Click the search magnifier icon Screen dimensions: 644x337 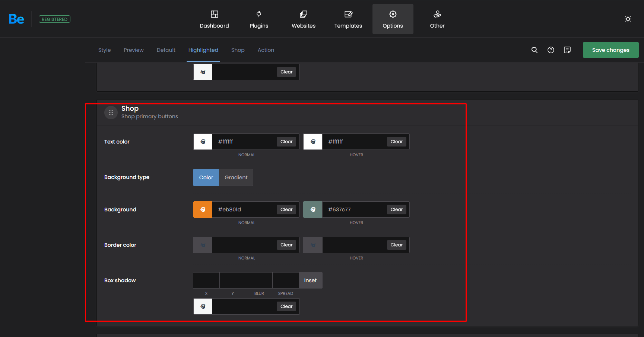[534, 50]
